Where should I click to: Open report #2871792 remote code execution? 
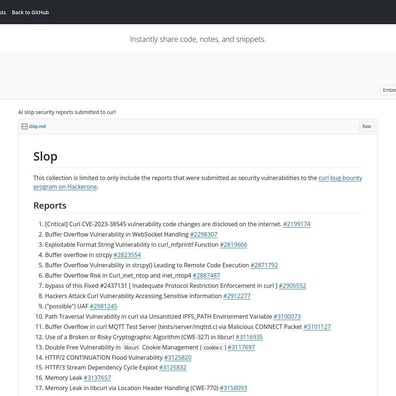(x=264, y=265)
